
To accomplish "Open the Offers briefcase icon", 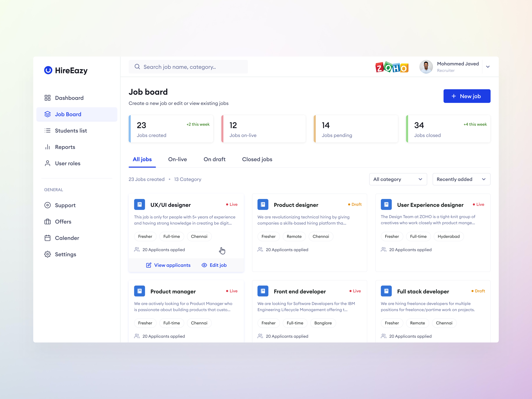I will point(47,222).
